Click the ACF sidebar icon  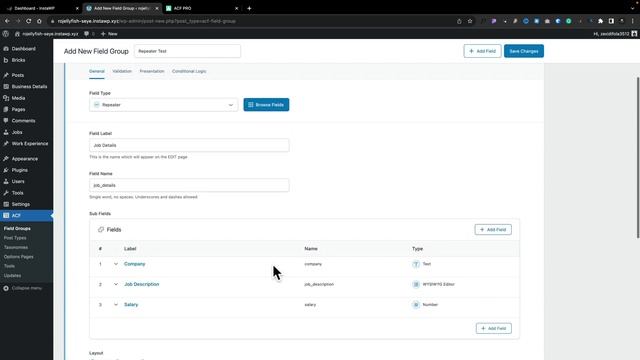[x=6, y=216]
